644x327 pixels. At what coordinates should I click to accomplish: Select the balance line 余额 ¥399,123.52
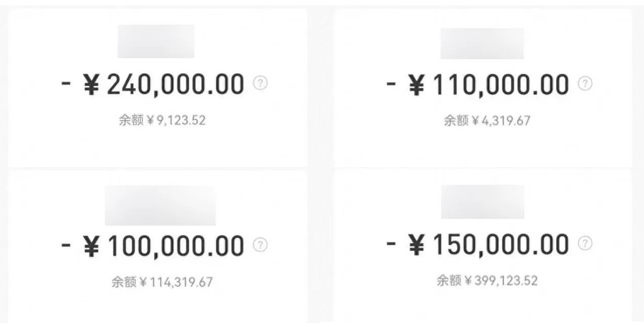(x=487, y=281)
